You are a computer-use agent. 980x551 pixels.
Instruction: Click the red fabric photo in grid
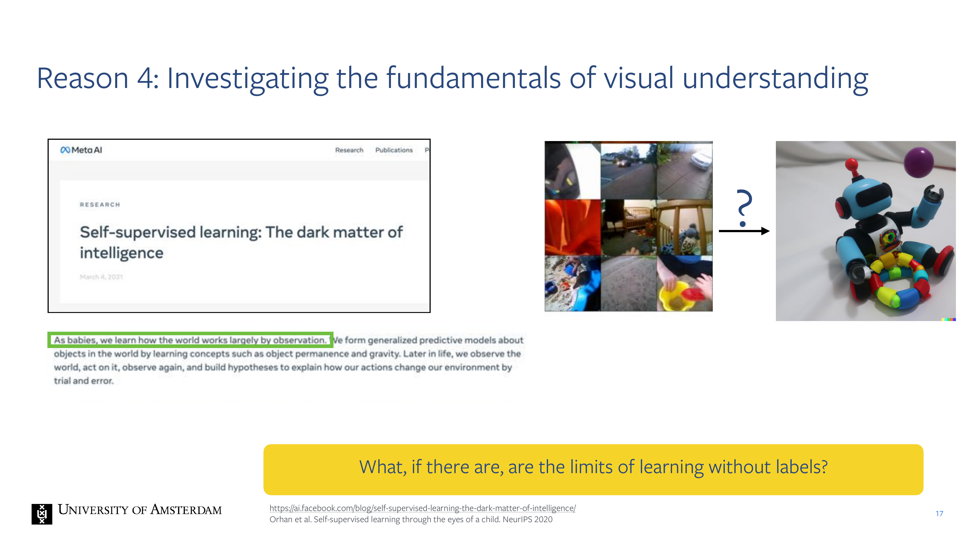coord(572,227)
